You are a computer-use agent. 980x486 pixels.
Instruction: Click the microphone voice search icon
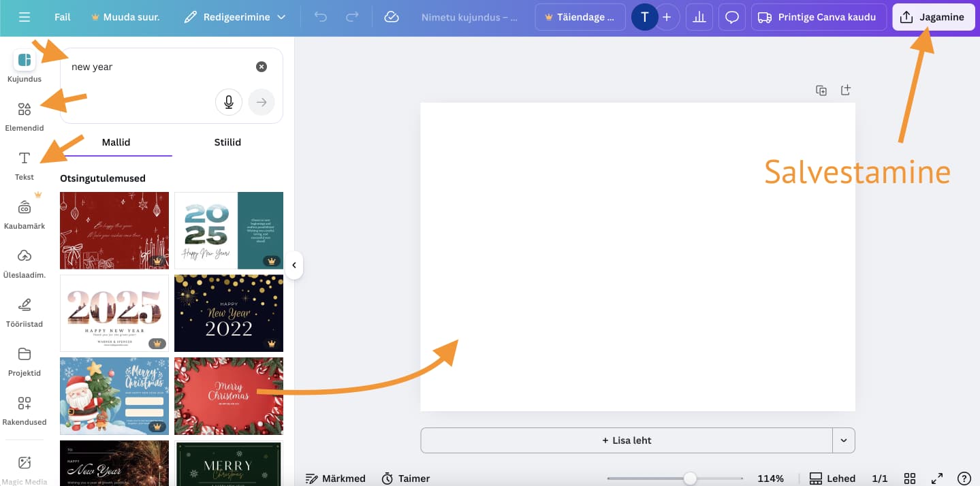click(229, 102)
